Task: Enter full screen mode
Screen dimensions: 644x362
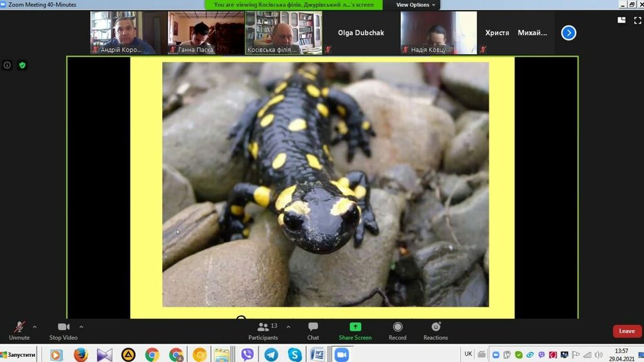Action: coord(638,20)
